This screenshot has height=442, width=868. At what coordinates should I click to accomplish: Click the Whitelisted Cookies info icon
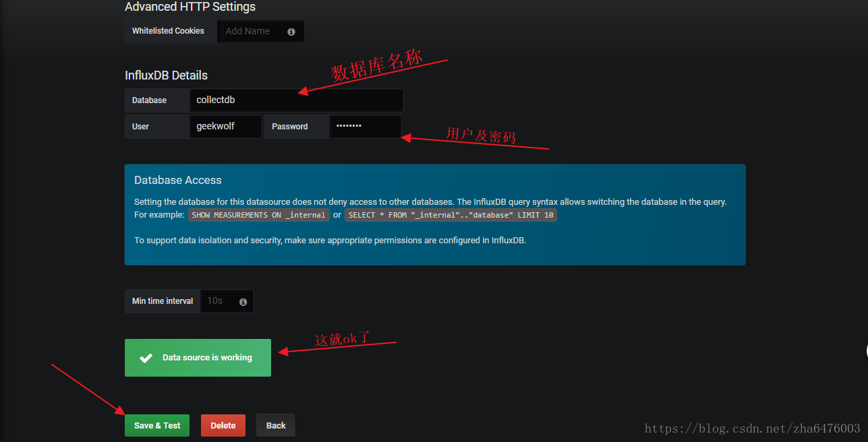tap(291, 32)
